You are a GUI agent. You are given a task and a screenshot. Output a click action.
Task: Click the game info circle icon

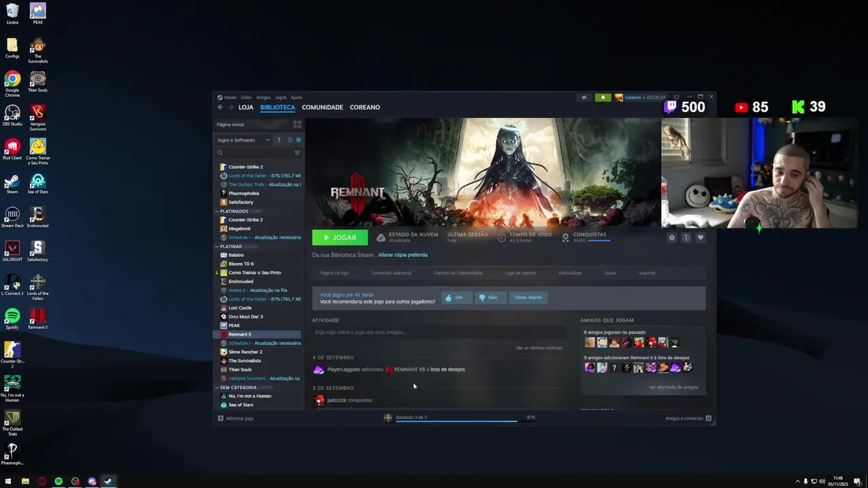pos(686,238)
